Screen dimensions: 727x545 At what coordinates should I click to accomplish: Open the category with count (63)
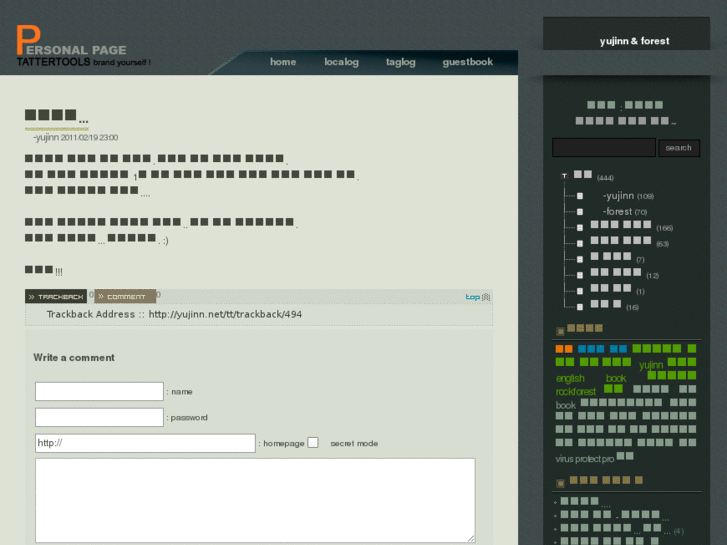pos(629,242)
